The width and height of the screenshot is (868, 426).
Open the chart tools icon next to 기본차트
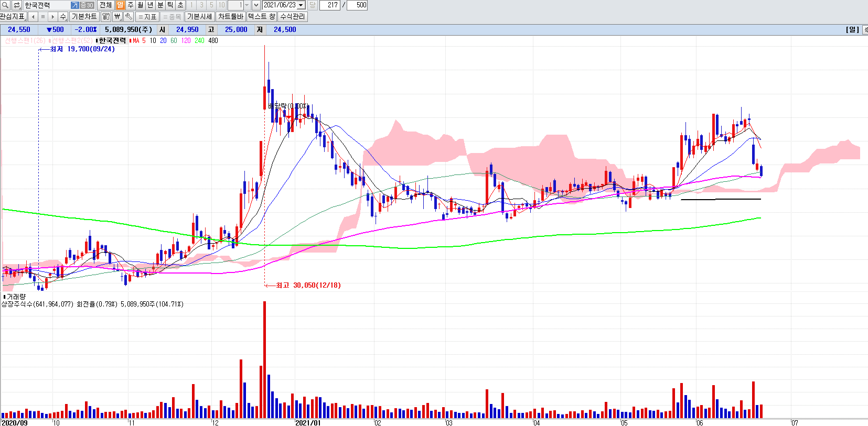106,17
